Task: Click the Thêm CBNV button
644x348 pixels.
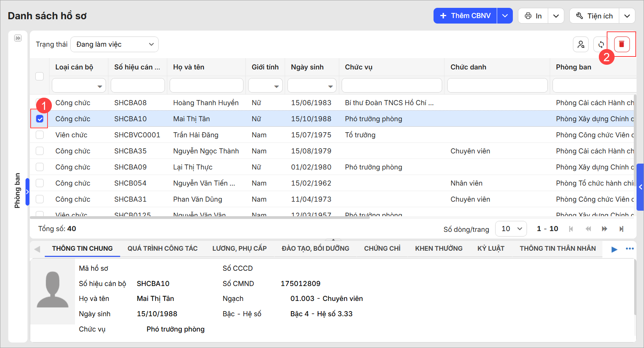Action: click(x=465, y=16)
